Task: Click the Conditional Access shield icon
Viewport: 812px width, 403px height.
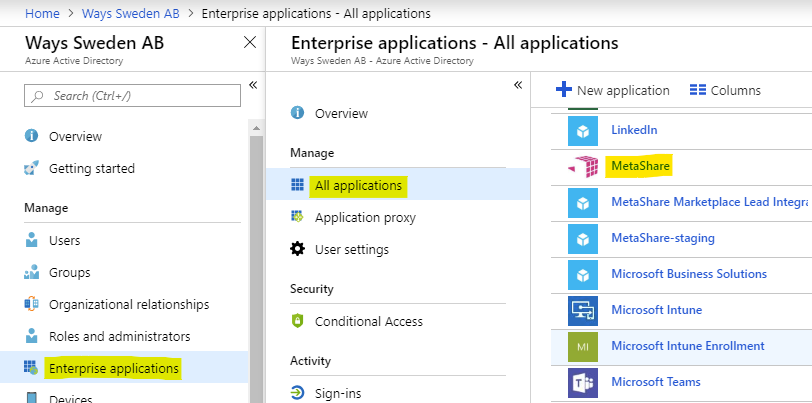Action: point(297,321)
